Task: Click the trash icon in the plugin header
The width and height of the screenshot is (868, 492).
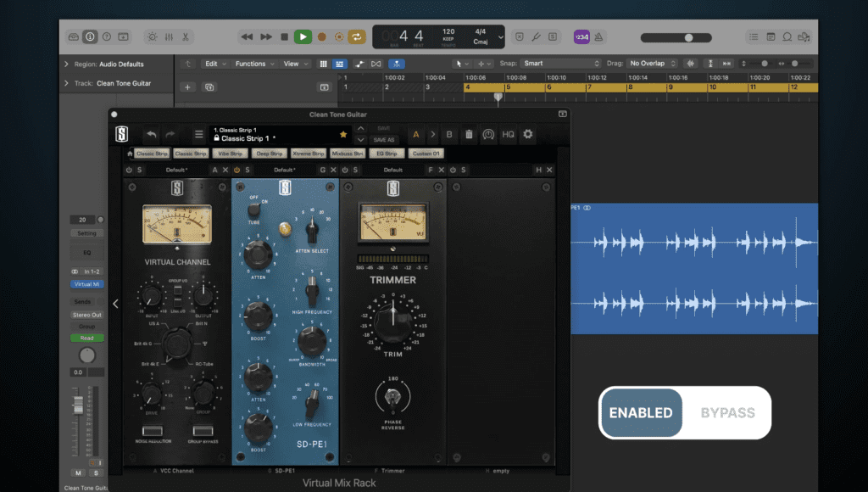Action: (x=469, y=133)
